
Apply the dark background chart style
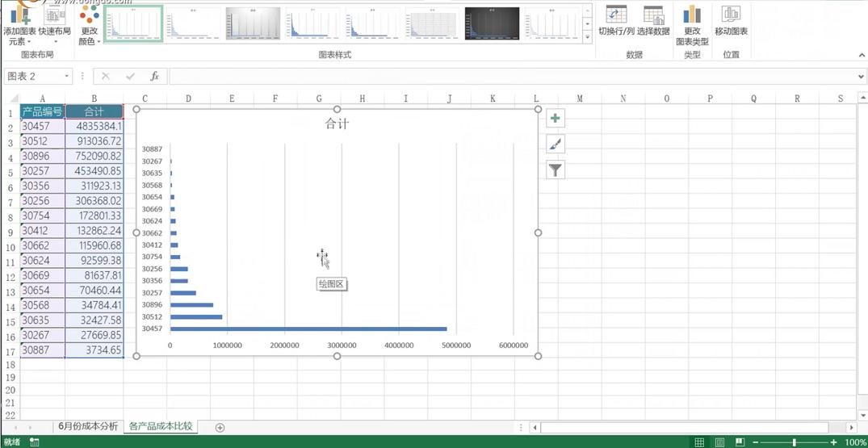pyautogui.click(x=492, y=23)
